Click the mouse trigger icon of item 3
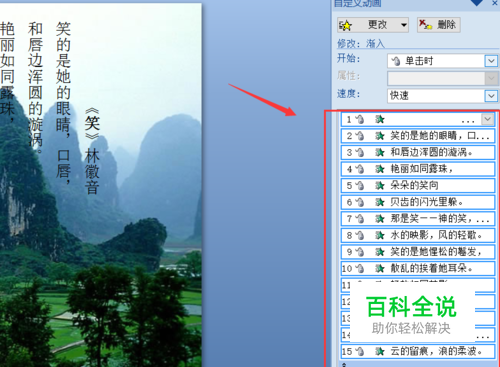Image resolution: width=500 pixels, height=367 pixels. coord(360,153)
